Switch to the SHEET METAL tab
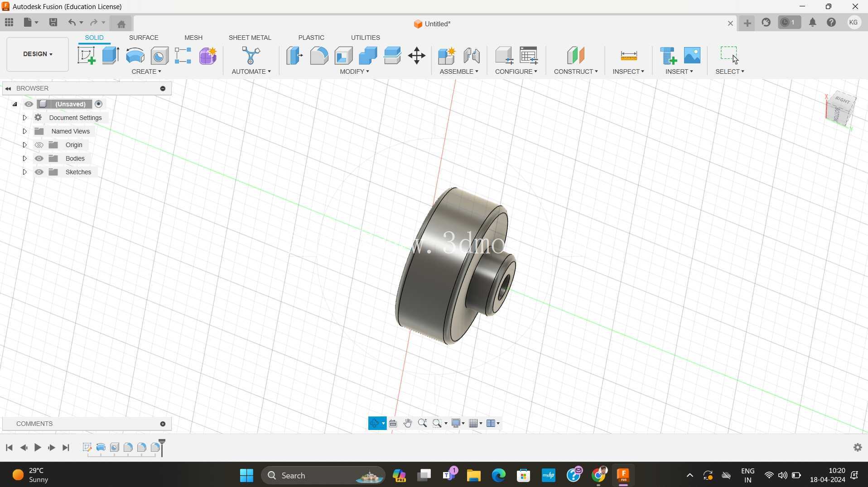 pyautogui.click(x=250, y=38)
